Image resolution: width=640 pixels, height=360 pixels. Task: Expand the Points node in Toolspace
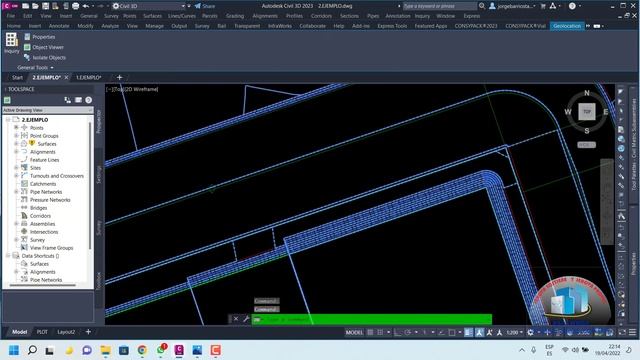[16, 128]
